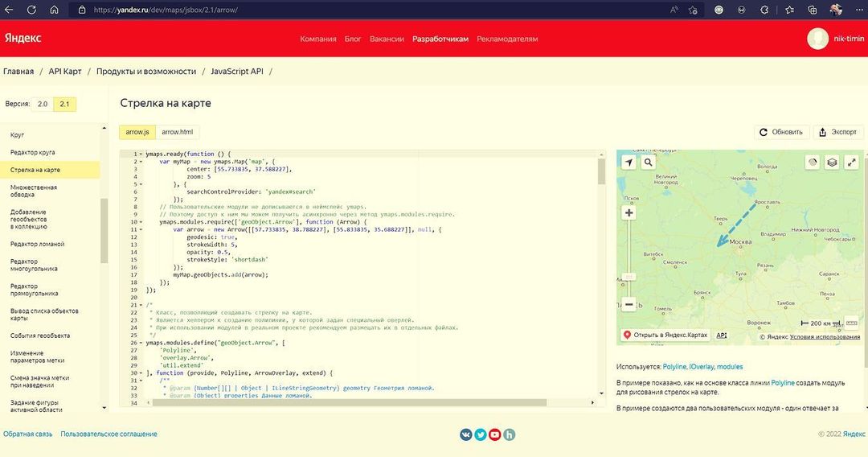
Task: Switch to the arrow.html tab
Action: pos(177,132)
